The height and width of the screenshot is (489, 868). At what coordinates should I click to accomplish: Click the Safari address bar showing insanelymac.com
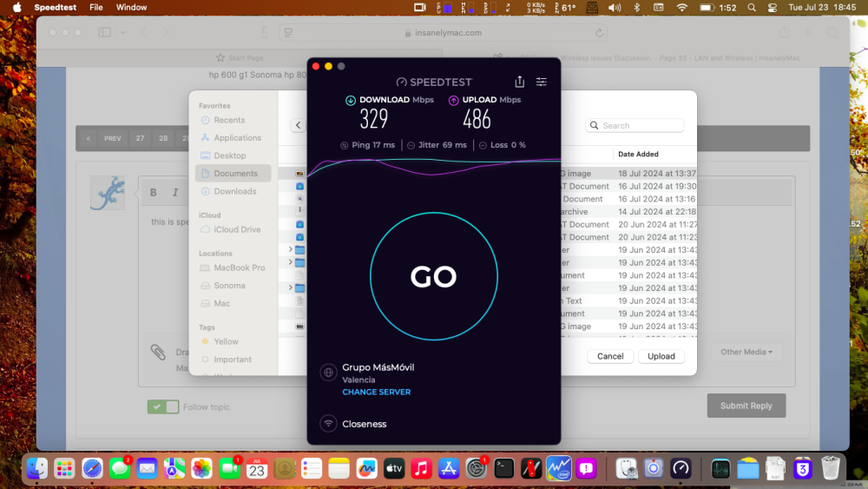click(443, 33)
